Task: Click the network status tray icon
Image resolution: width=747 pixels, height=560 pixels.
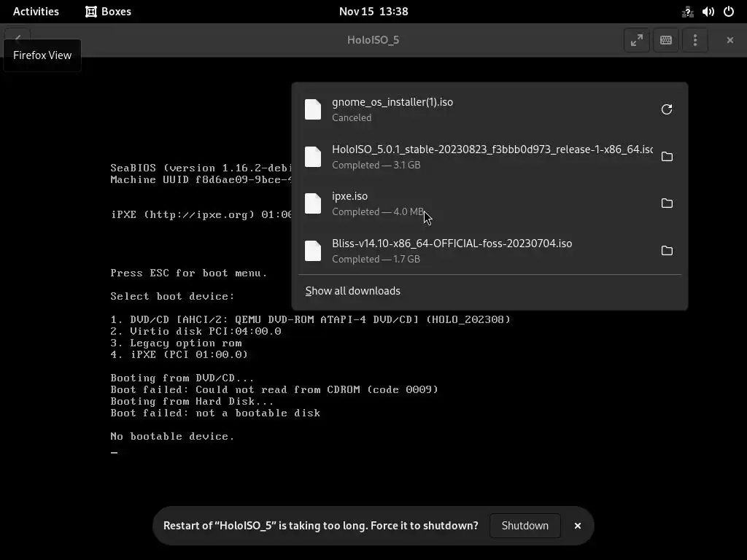Action: [687, 12]
